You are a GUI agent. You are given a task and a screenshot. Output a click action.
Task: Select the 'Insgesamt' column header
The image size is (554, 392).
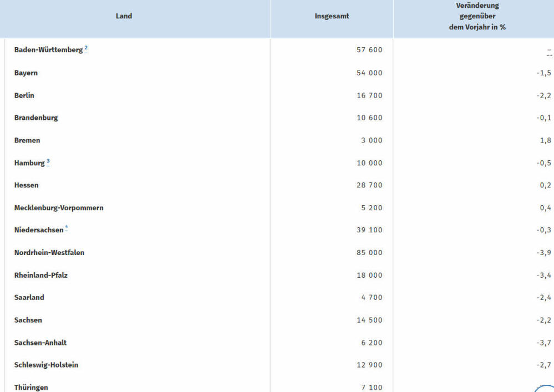(332, 16)
